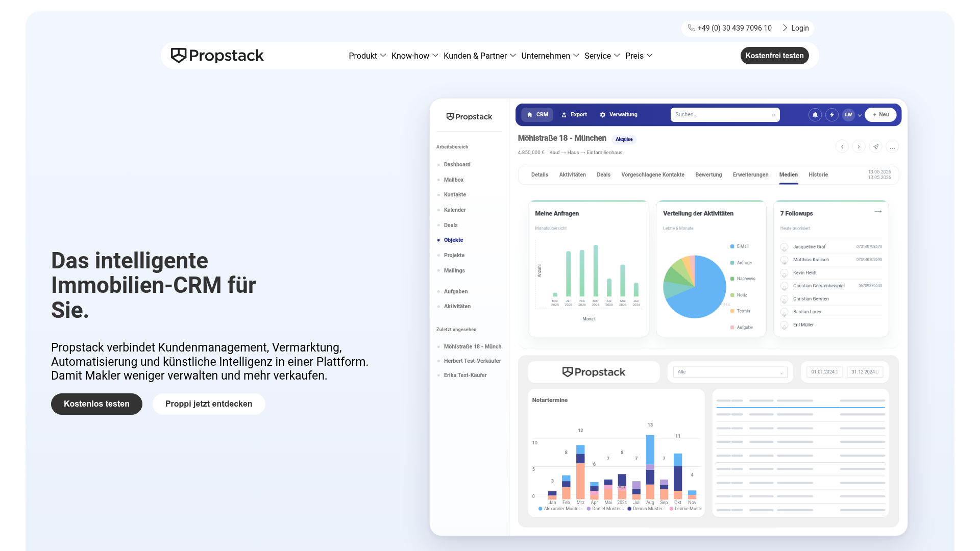The image size is (980, 551).
Task: Open the Alle filter dropdown
Action: pyautogui.click(x=730, y=372)
